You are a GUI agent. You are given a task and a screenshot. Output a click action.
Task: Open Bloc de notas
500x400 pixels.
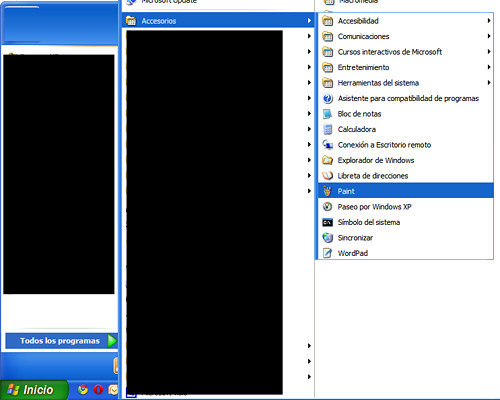coord(406,114)
